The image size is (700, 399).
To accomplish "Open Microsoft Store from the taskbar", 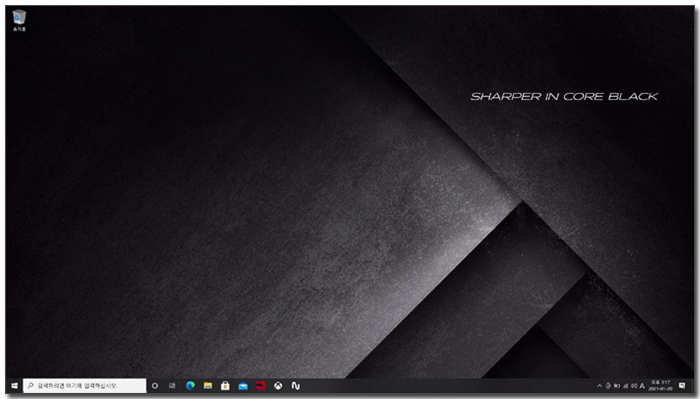I will (225, 386).
